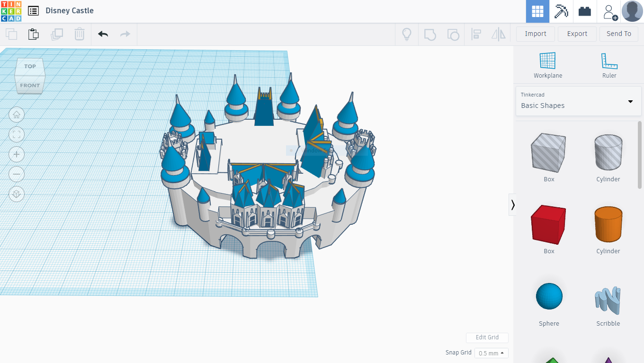644x363 pixels.
Task: Click the Export button
Action: click(x=577, y=34)
